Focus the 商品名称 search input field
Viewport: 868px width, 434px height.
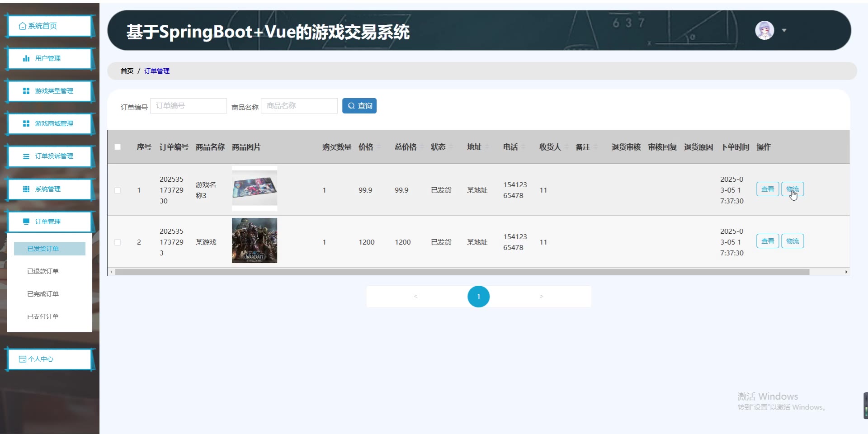[x=299, y=106]
